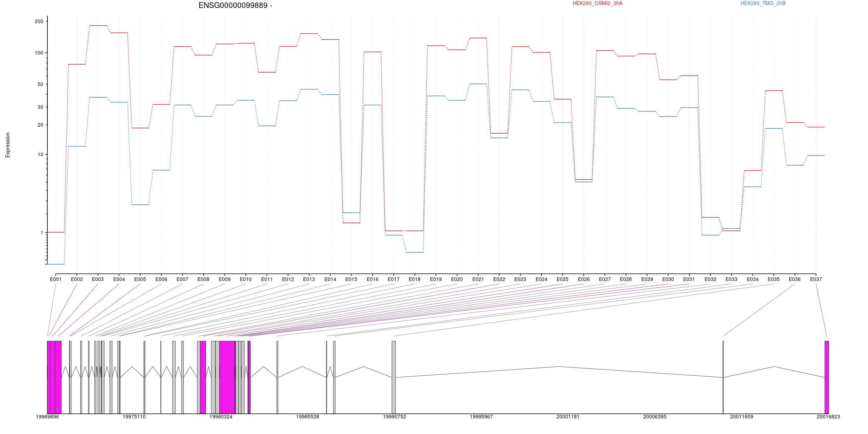Select exon label E001
This screenshot has width=868, height=434.
(x=56, y=280)
